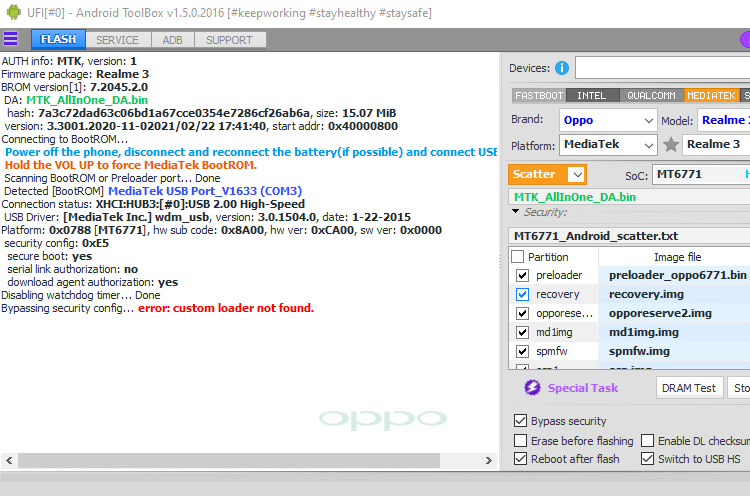
Task: Select the MEDIATEK platform tab
Action: click(711, 96)
